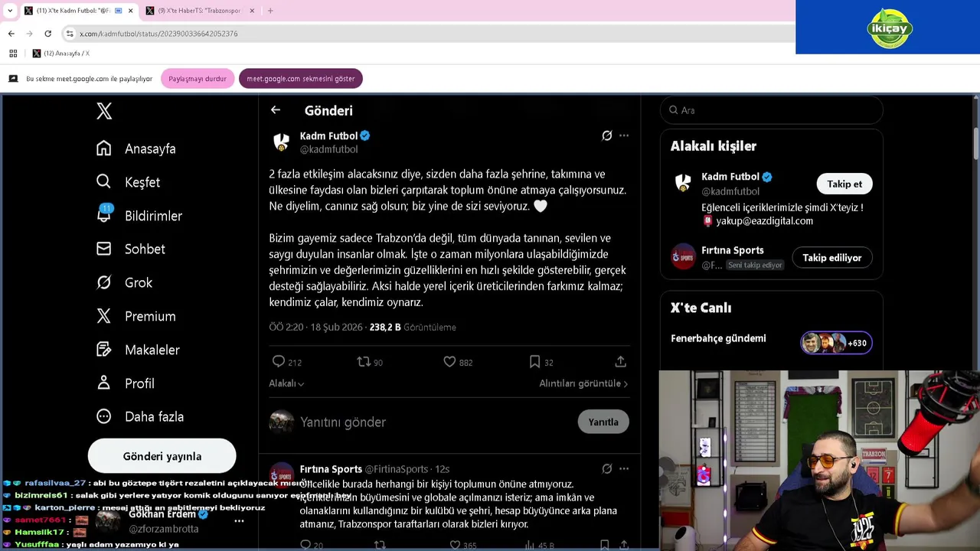Open Anasayfa / X bookmark
The image size is (980, 551).
point(60,54)
